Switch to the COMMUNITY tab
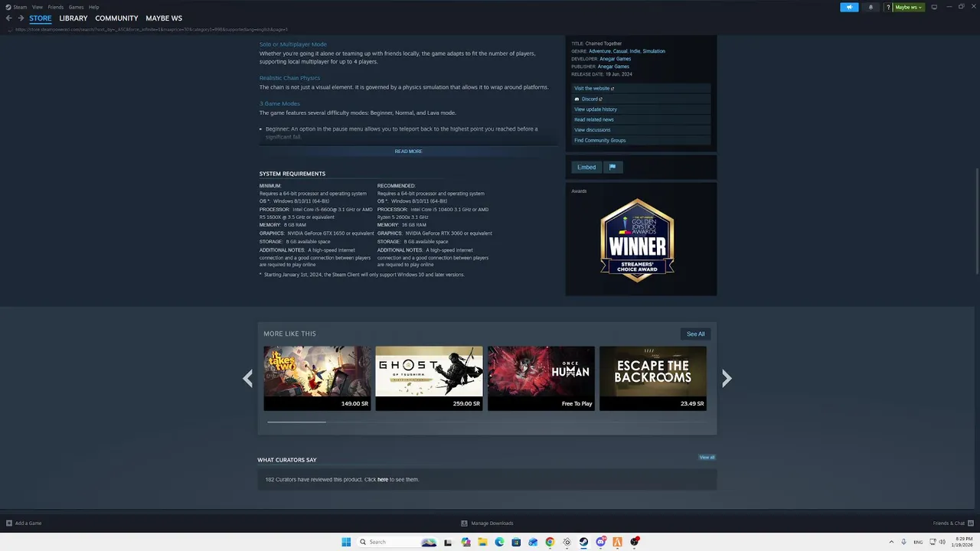This screenshot has width=980, height=551. pyautogui.click(x=116, y=18)
